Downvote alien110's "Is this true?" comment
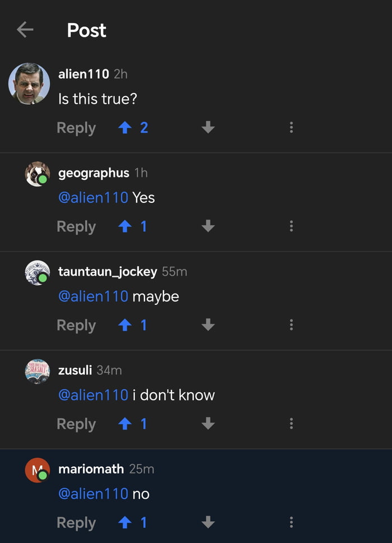Viewport: 392px width, 543px height. 208,128
